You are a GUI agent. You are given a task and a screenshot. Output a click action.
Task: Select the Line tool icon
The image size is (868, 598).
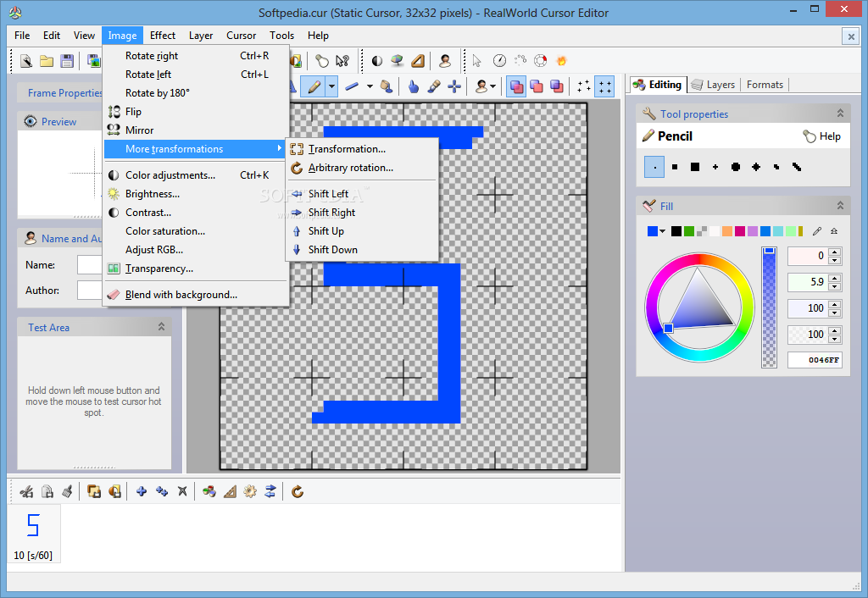352,87
